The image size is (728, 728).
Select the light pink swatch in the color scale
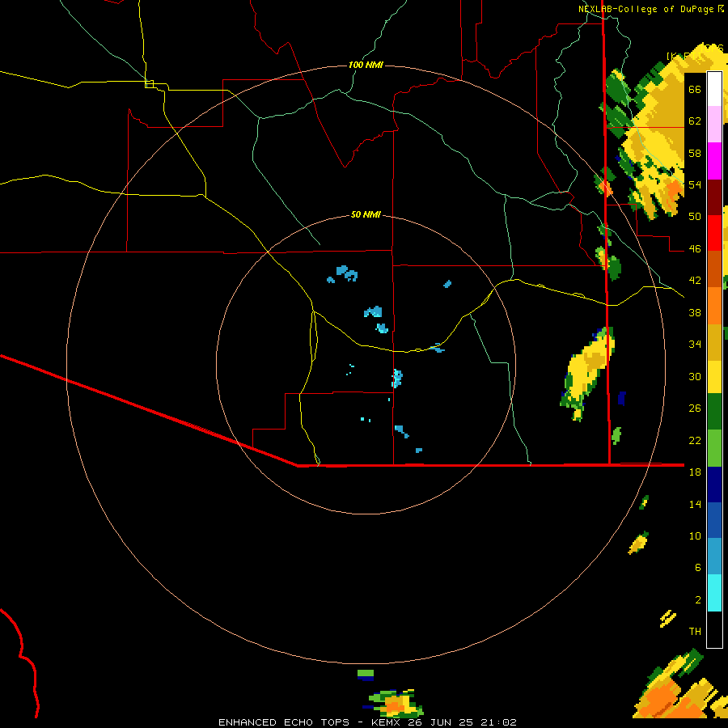[x=714, y=125]
